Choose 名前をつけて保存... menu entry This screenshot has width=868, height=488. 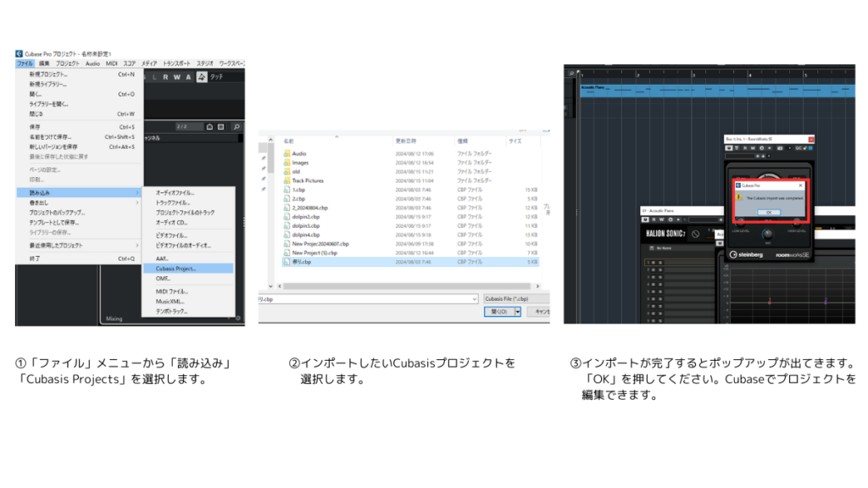click(80, 136)
